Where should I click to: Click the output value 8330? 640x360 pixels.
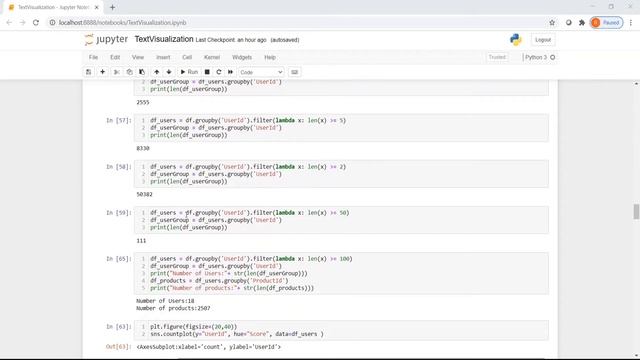tap(143, 148)
